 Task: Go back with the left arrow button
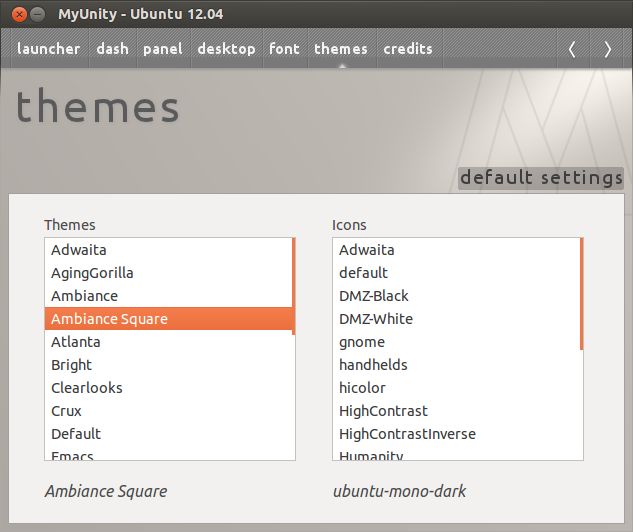point(573,50)
